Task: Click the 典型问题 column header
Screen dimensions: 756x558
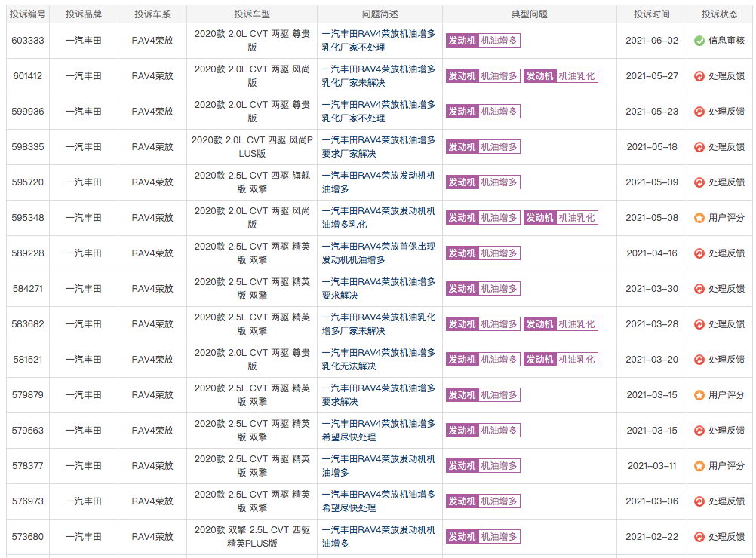Action: 530,14
